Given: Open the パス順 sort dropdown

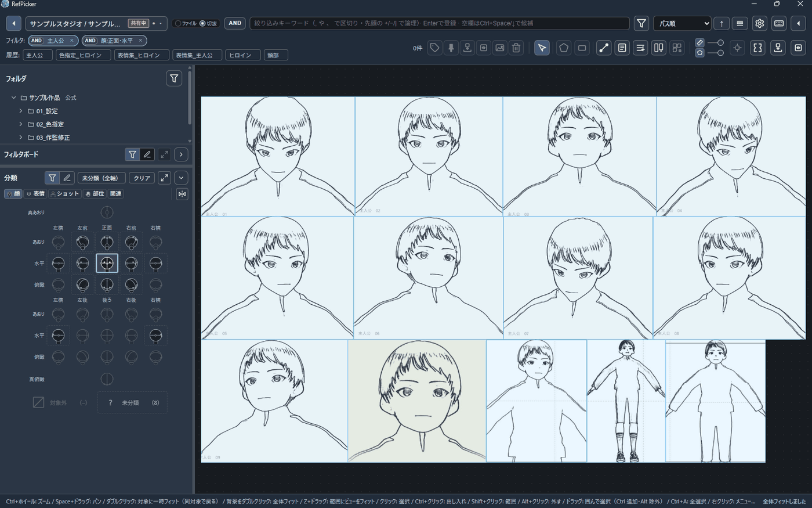Looking at the screenshot, I should click(682, 23).
